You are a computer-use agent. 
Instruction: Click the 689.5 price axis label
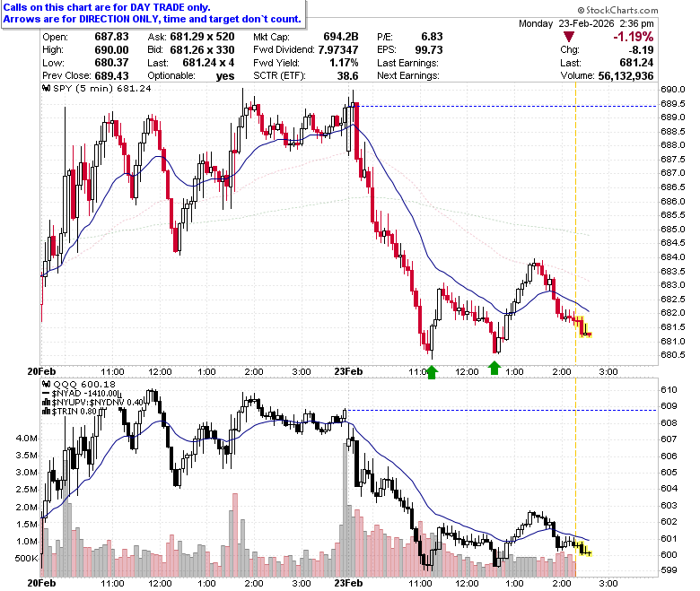click(x=673, y=103)
